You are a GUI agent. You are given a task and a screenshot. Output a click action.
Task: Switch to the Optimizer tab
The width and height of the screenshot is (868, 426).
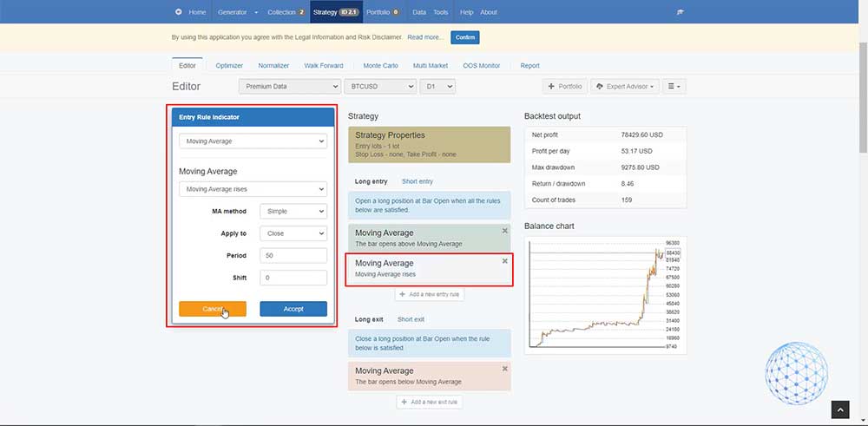(229, 66)
